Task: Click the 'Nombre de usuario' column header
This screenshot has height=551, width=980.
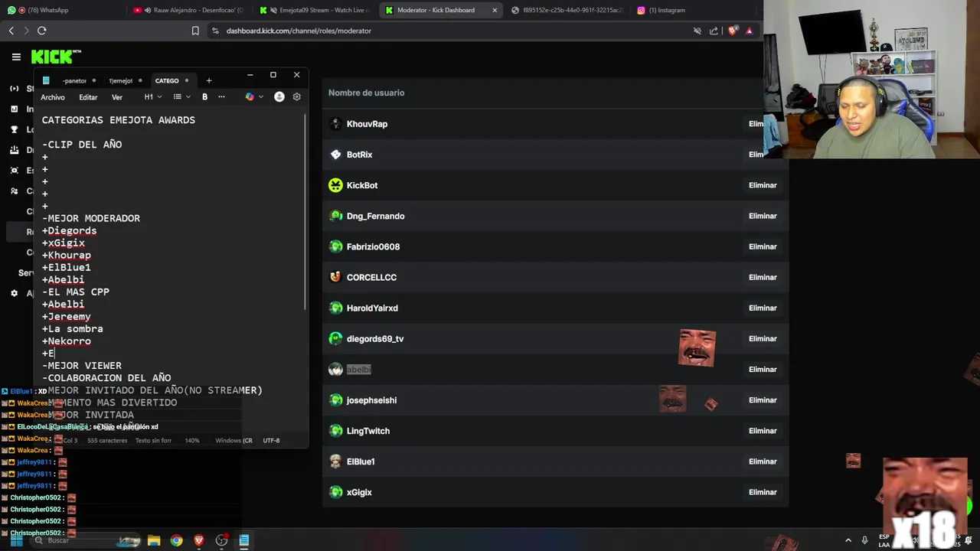Action: (366, 93)
